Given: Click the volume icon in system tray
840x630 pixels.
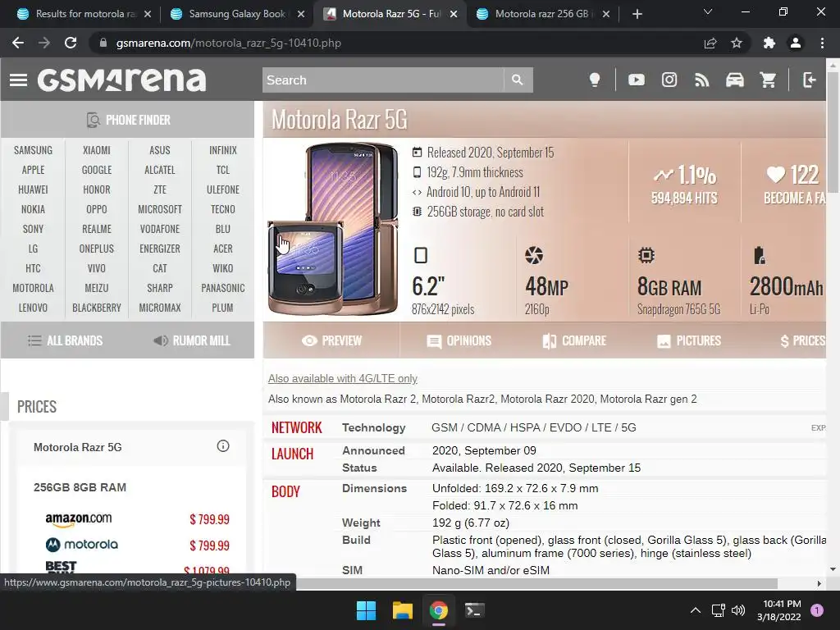Looking at the screenshot, I should [738, 610].
